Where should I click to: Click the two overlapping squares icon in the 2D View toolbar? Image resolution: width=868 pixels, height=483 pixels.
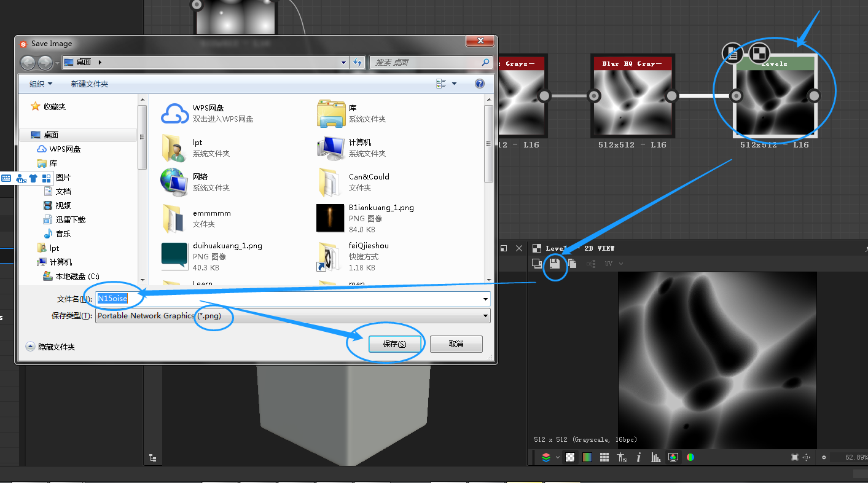coord(537,264)
